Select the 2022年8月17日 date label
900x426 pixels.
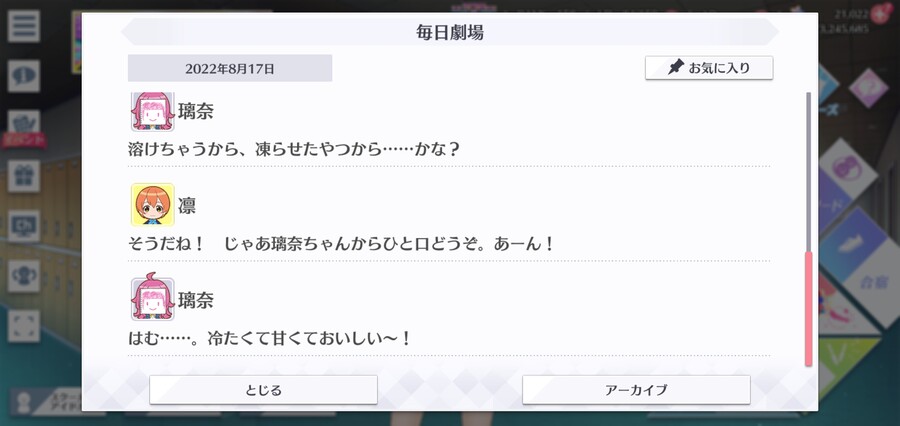click(x=230, y=68)
